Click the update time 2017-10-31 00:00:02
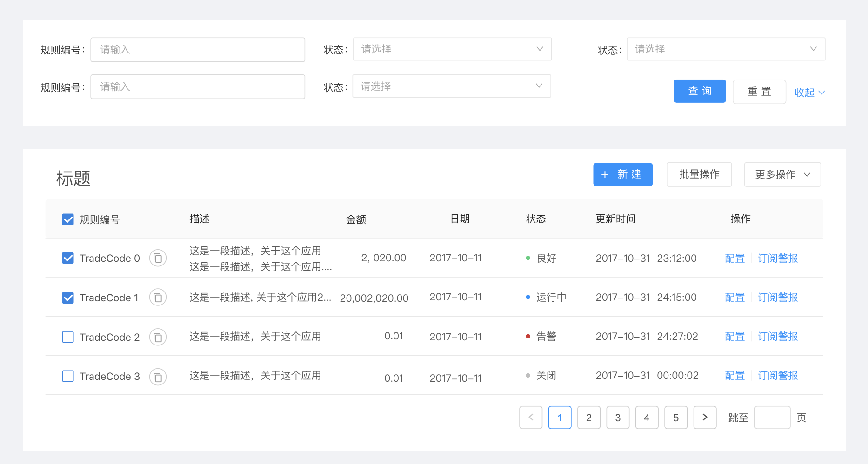The image size is (868, 464). coord(647,375)
